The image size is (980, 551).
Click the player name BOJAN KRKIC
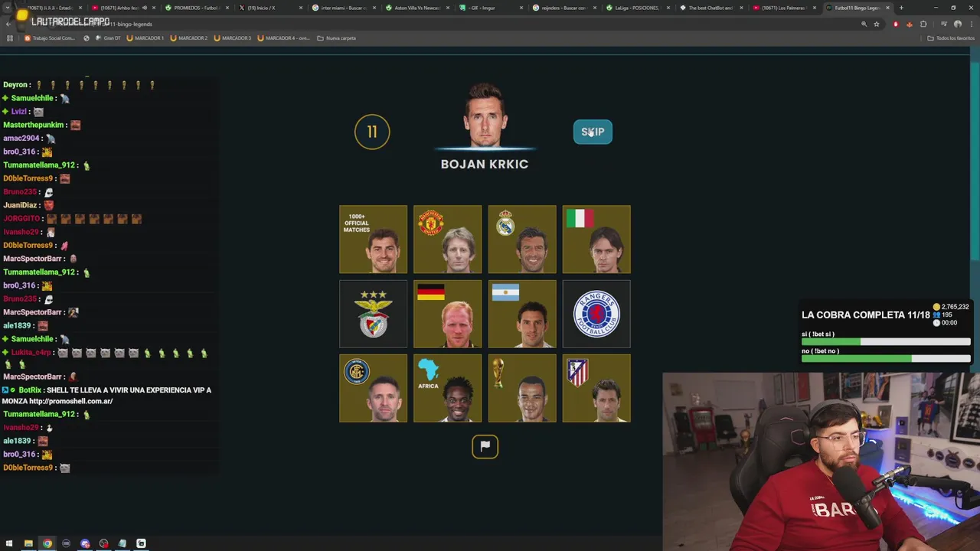pos(485,164)
